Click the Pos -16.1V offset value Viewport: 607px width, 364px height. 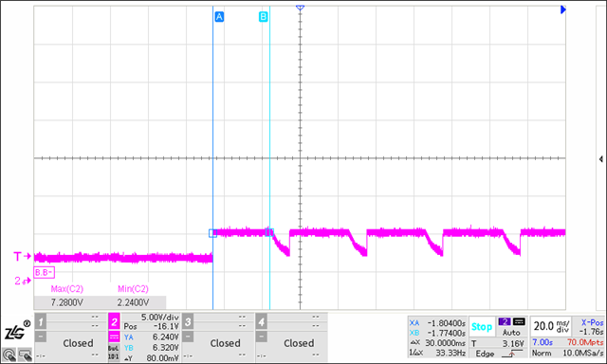[152, 327]
